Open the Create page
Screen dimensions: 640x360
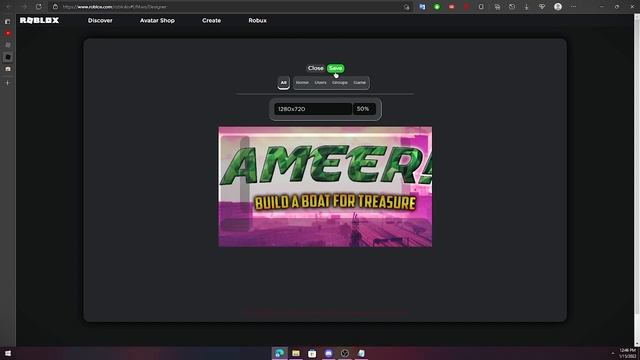tap(211, 20)
